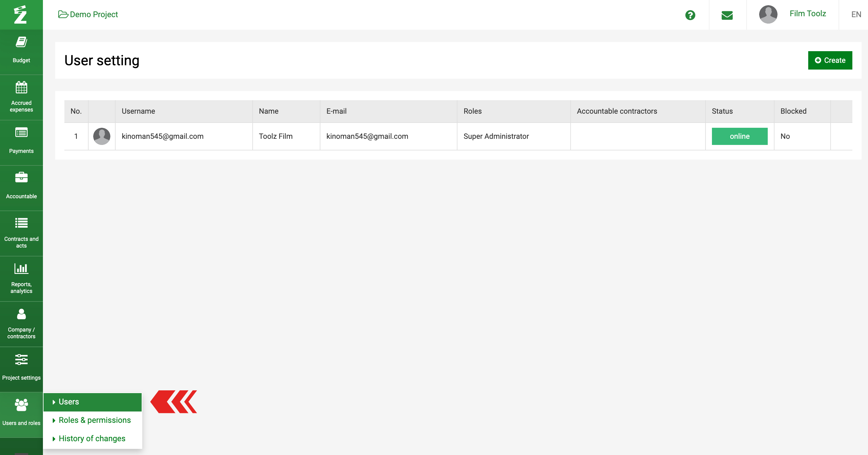This screenshot has height=455, width=868.
Task: Open History of changes submenu item
Action: pos(92,438)
